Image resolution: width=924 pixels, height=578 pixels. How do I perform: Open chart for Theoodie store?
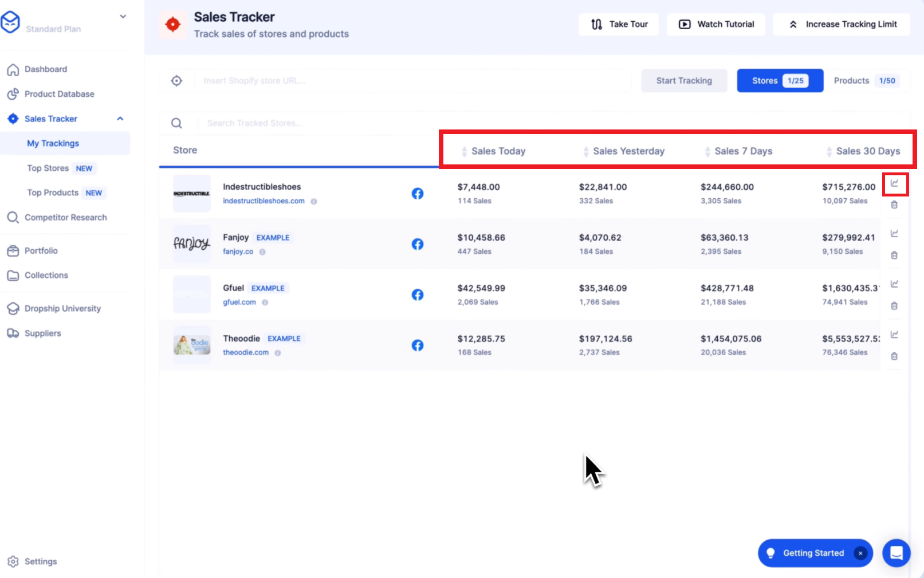point(894,335)
